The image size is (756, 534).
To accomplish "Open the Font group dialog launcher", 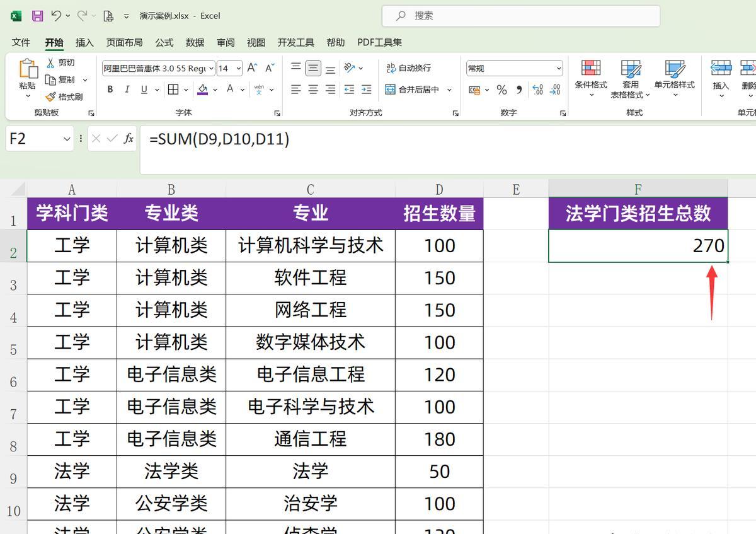I will click(x=277, y=113).
